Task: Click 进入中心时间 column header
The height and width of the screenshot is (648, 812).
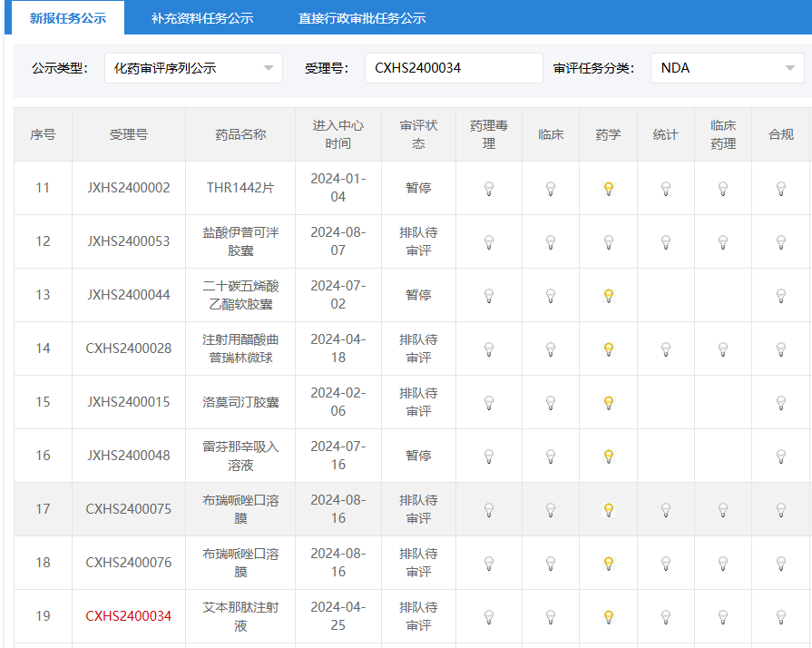Action: pos(338,134)
